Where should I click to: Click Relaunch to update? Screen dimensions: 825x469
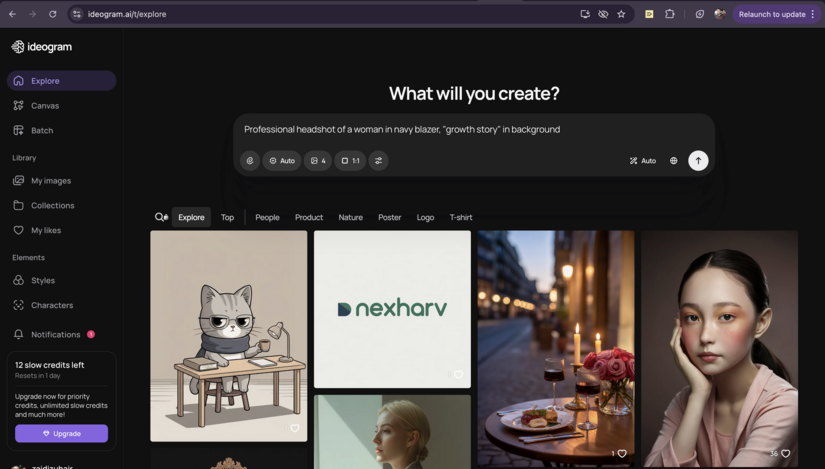click(x=772, y=14)
